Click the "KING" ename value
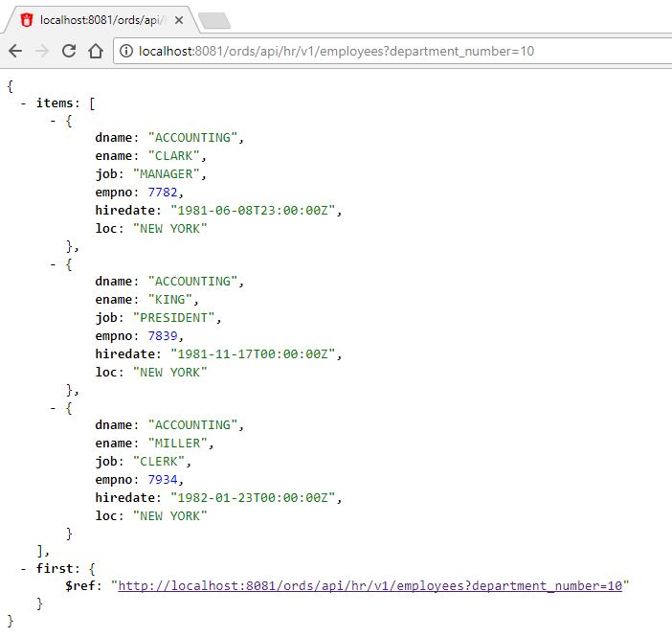672x637 pixels. click(169, 300)
